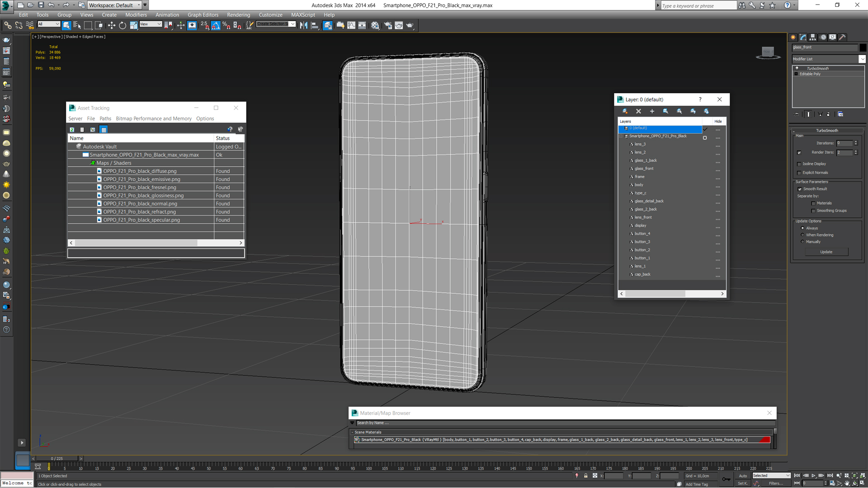Open the key filter Selected dropdown

tap(771, 476)
